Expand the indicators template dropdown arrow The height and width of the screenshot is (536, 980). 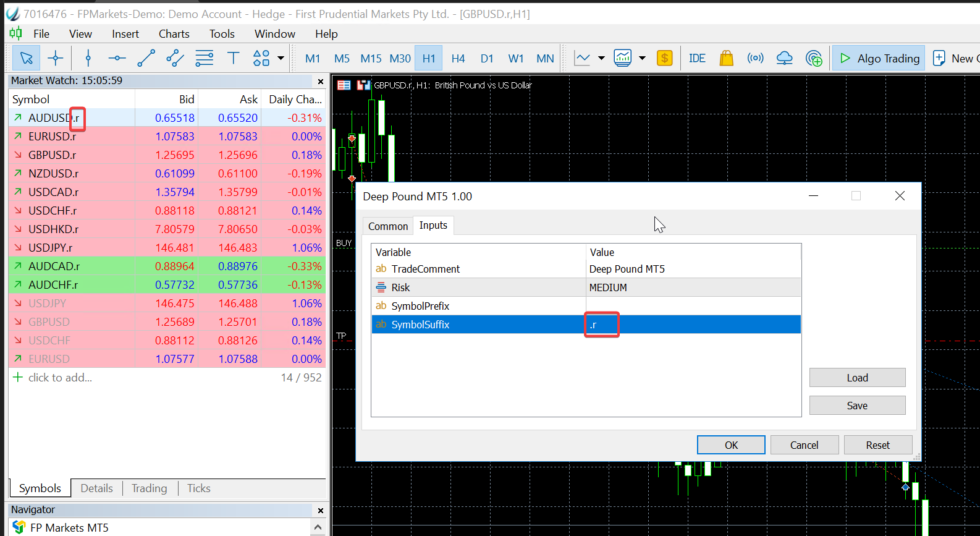coord(642,58)
